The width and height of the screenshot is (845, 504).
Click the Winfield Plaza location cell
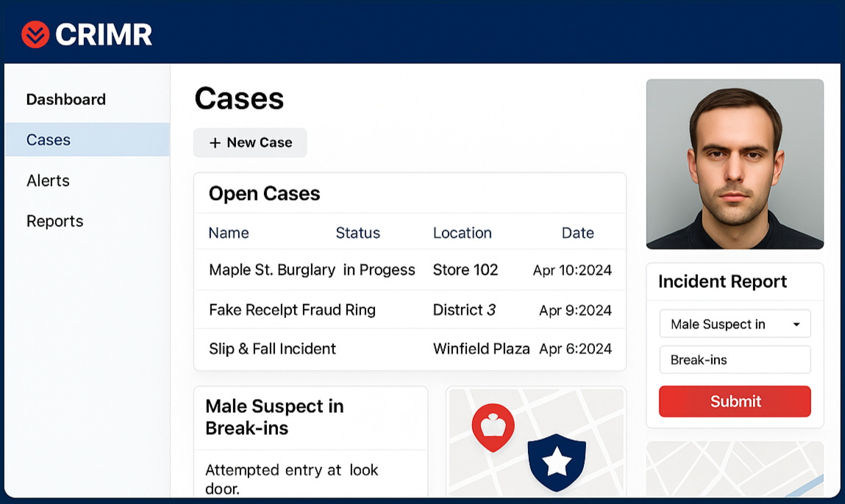point(481,349)
